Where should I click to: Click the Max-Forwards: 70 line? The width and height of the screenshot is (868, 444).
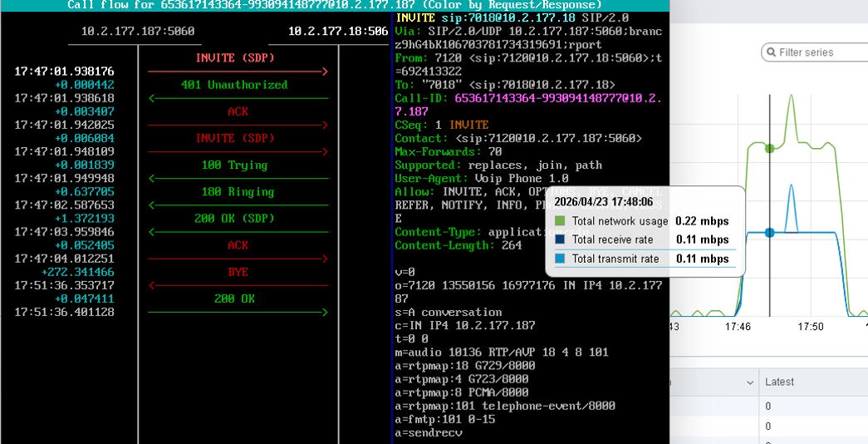click(449, 152)
